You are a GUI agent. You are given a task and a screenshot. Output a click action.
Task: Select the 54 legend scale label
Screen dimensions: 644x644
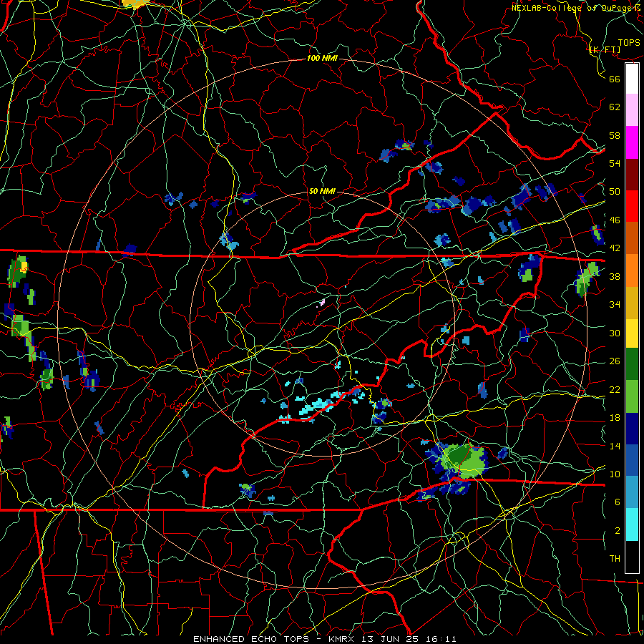point(615,163)
